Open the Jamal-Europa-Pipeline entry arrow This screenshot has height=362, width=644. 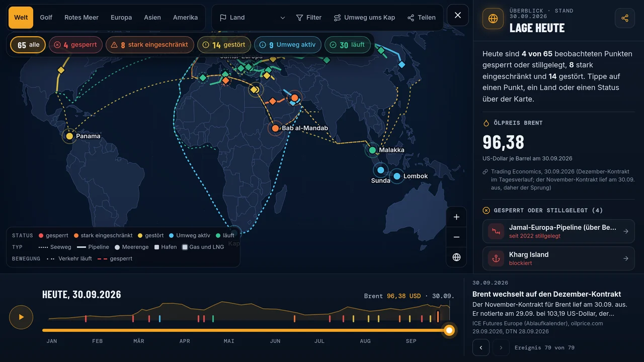(625, 231)
